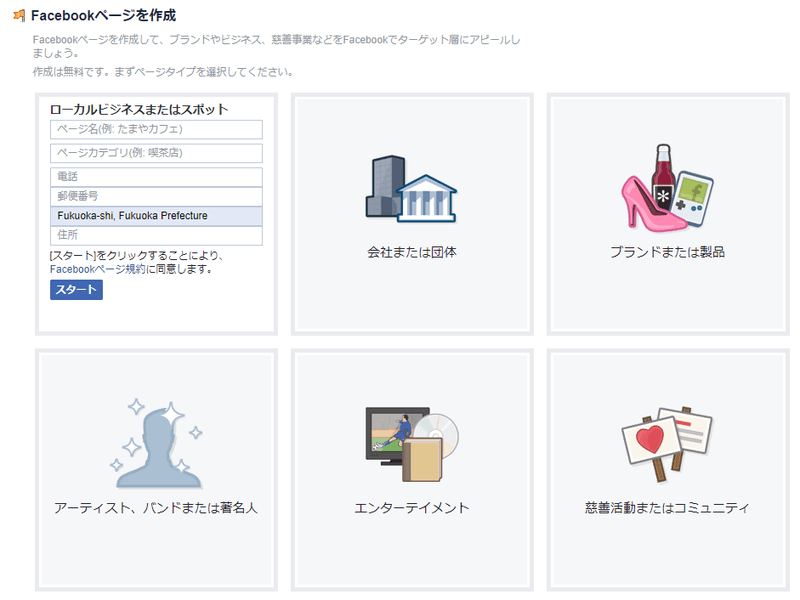Click the 住所 address field

[156, 236]
